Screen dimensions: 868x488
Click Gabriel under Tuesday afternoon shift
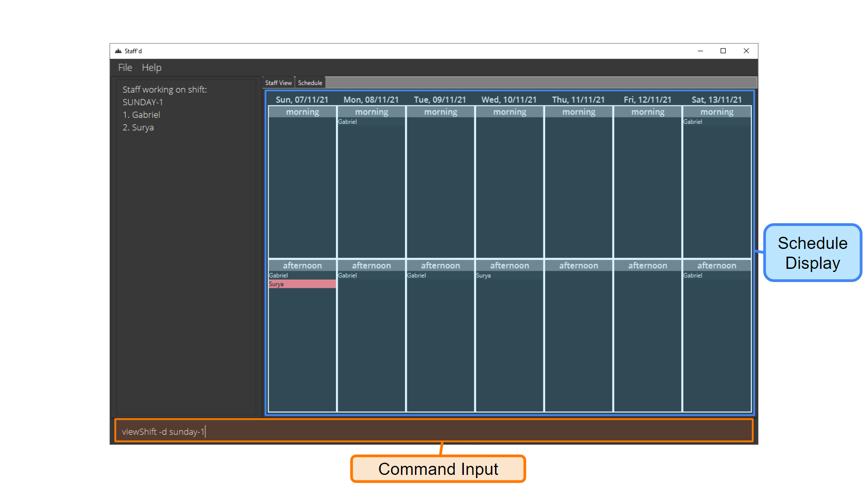(440, 275)
